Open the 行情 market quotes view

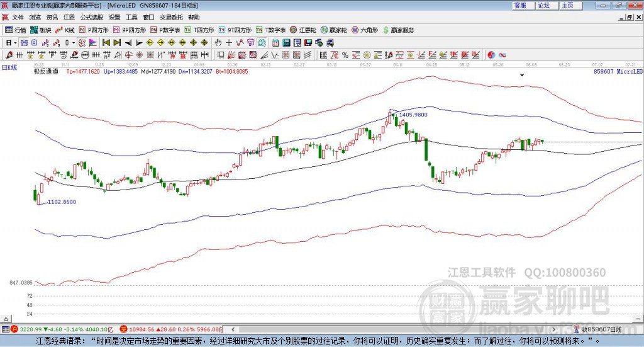click(x=16, y=30)
